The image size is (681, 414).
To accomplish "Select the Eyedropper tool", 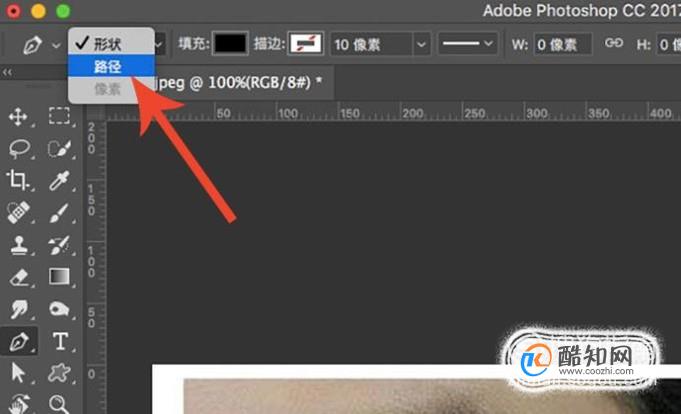I will (60, 181).
